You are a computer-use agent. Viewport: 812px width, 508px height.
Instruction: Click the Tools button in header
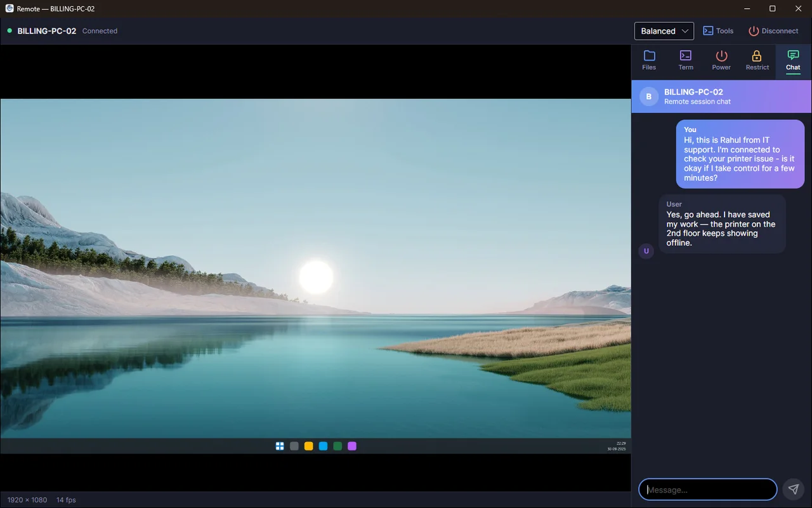[x=718, y=31]
